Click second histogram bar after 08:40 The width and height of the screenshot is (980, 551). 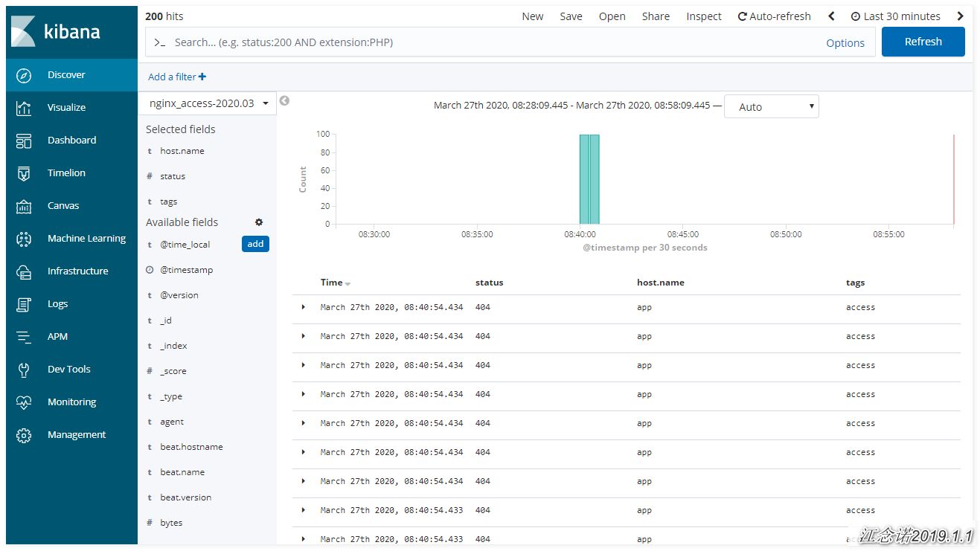click(x=595, y=179)
